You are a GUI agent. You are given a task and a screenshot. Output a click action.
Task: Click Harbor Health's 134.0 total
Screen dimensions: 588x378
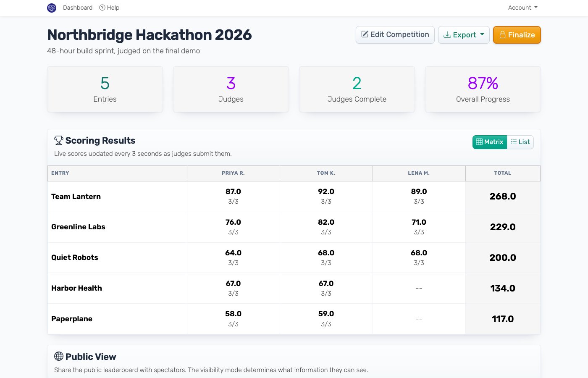click(x=503, y=288)
